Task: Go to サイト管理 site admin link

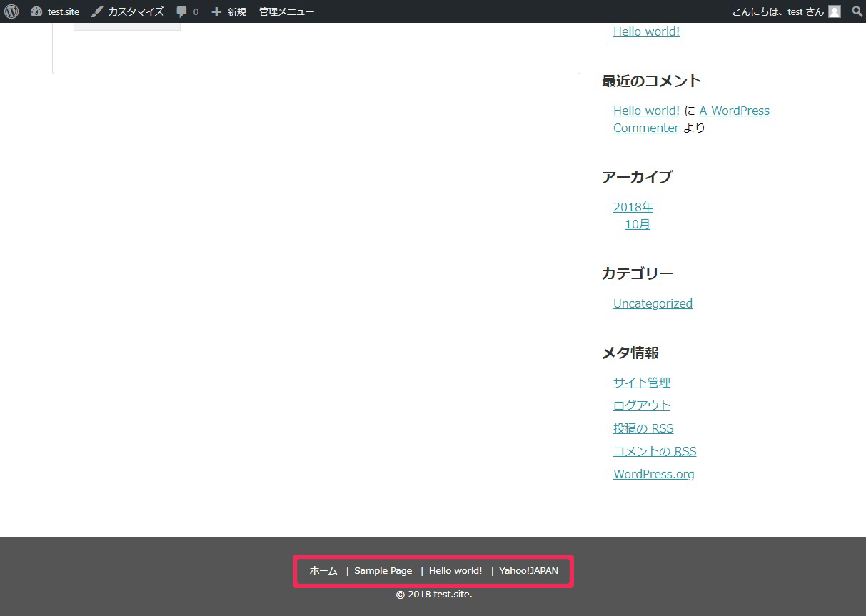Action: coord(641,383)
